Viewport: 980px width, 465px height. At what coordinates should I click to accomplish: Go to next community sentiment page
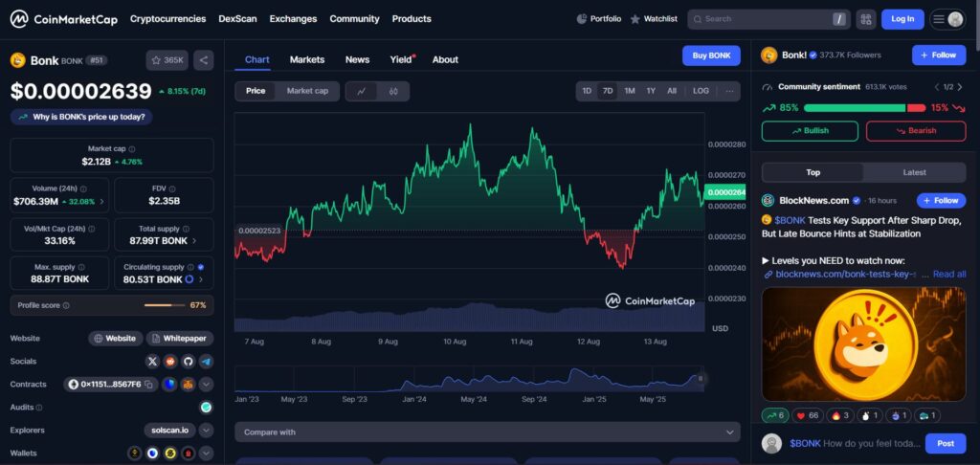(x=961, y=87)
